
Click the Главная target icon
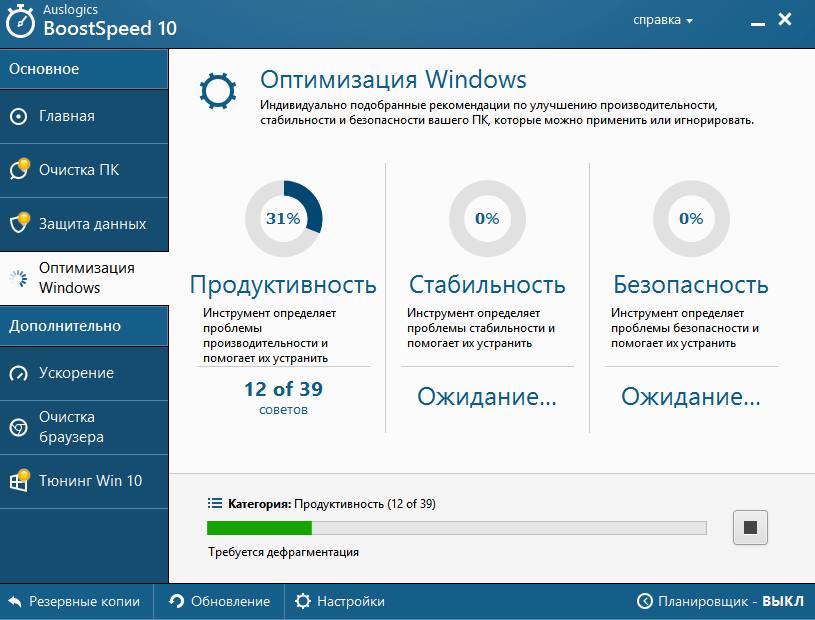pyautogui.click(x=19, y=116)
